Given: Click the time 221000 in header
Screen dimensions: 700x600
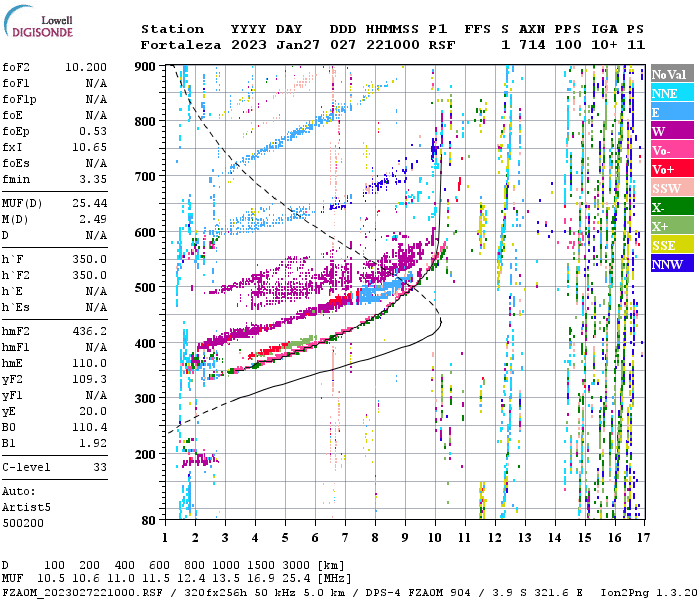Looking at the screenshot, I should (x=392, y=45).
